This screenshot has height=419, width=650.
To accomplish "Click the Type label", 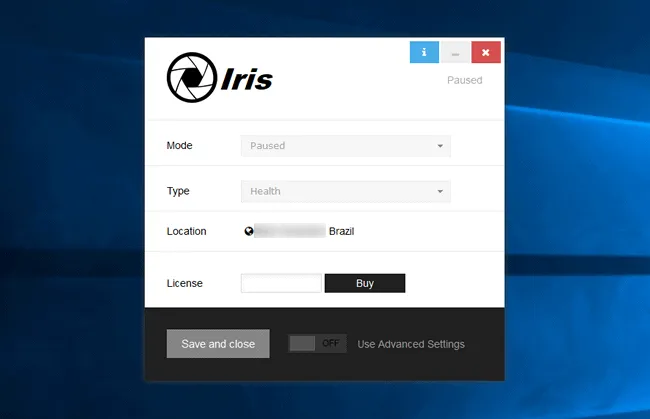I will [x=178, y=191].
